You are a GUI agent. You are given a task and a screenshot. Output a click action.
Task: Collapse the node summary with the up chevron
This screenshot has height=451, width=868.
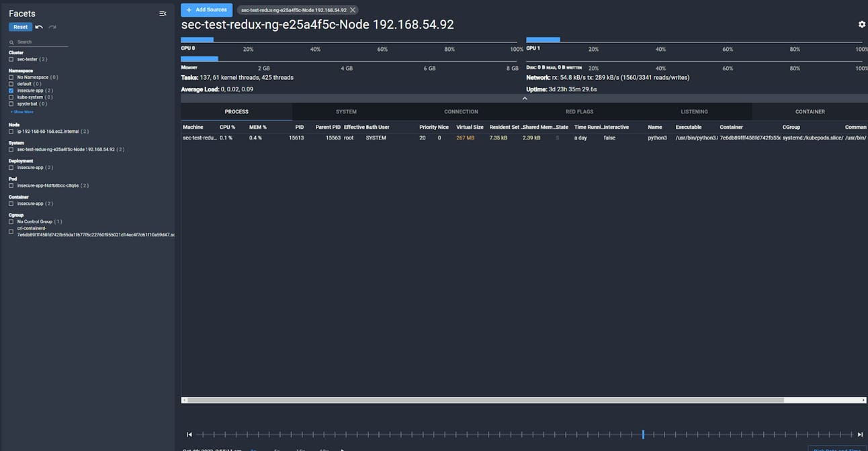(525, 98)
